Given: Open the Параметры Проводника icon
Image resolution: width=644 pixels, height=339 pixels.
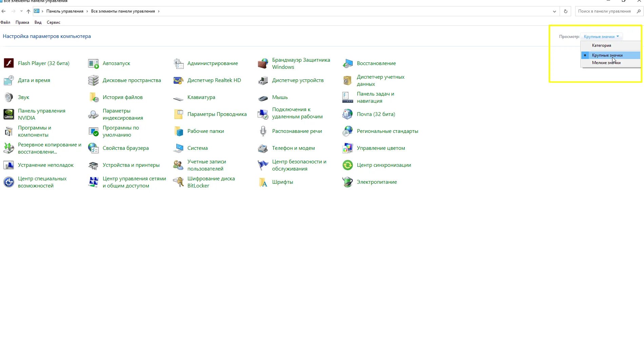Looking at the screenshot, I should point(178,114).
